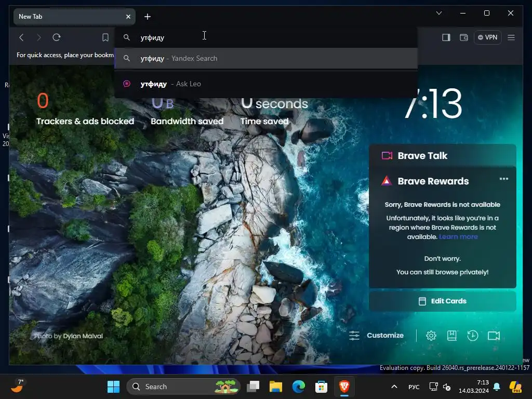
Task: Open the settings gear icon on dashboard
Action: click(431, 336)
